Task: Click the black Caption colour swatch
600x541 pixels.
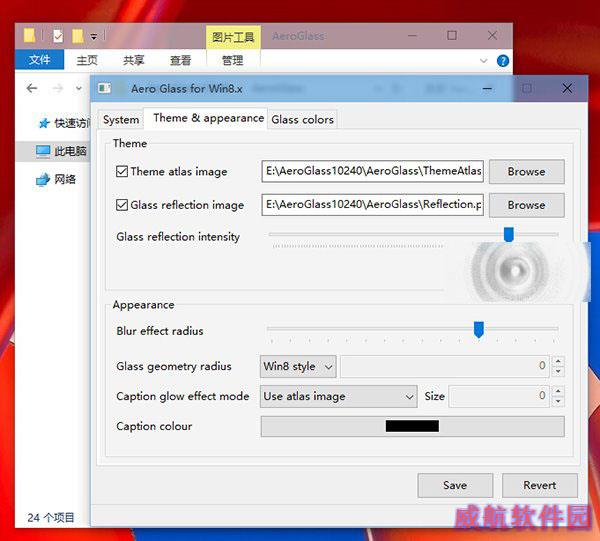Action: [412, 426]
